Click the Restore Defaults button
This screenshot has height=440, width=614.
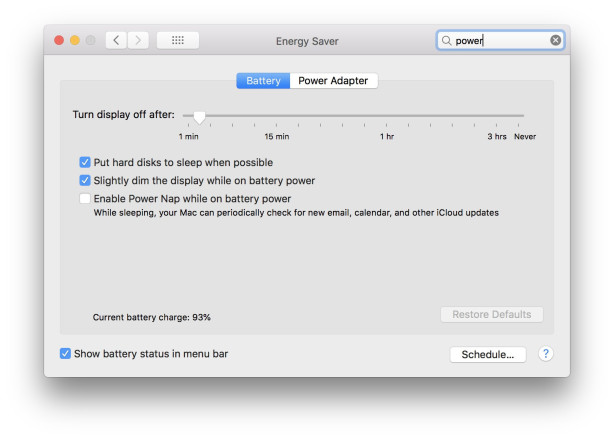[491, 315]
